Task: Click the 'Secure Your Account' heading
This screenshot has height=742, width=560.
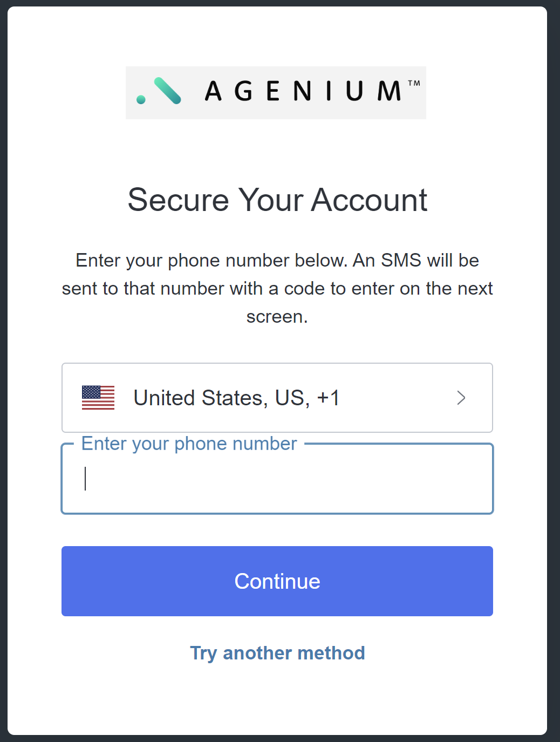Action: tap(277, 200)
